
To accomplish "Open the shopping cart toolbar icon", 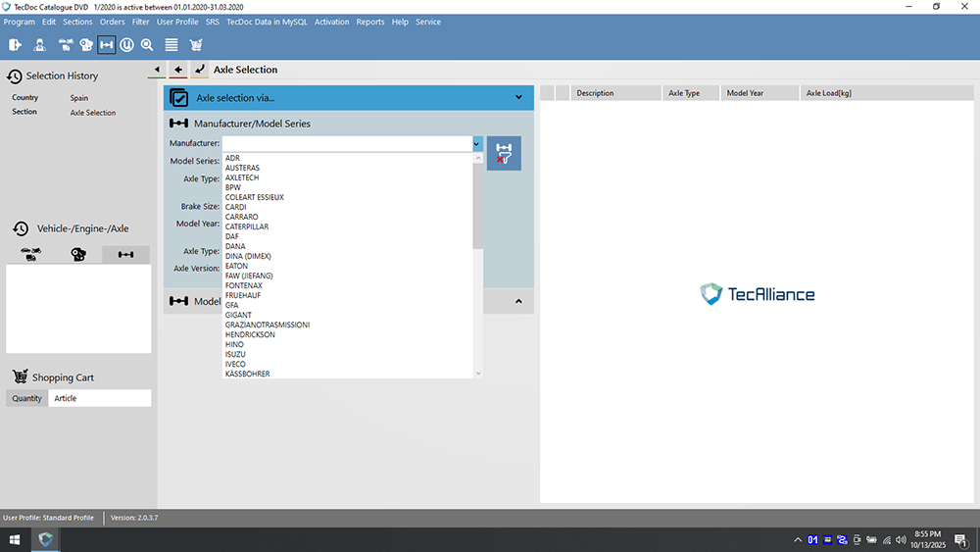I will [196, 44].
